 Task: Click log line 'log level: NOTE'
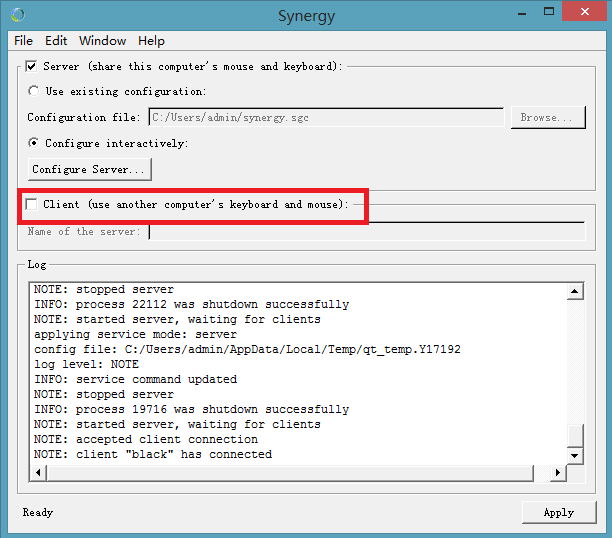coord(86,364)
